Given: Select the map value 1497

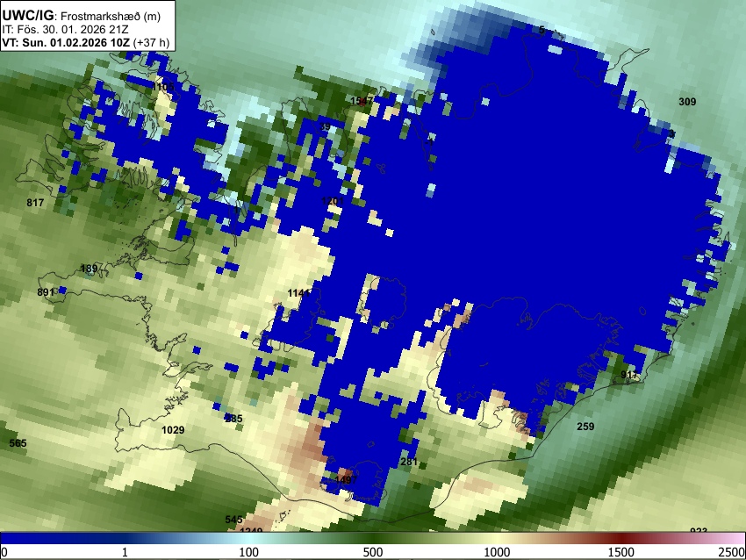Looking at the screenshot, I should [x=346, y=480].
